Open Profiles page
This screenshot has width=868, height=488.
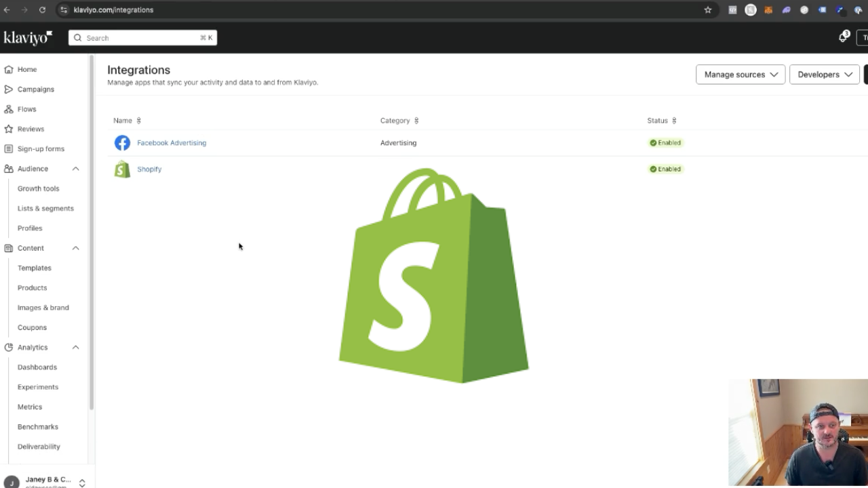pos(30,228)
